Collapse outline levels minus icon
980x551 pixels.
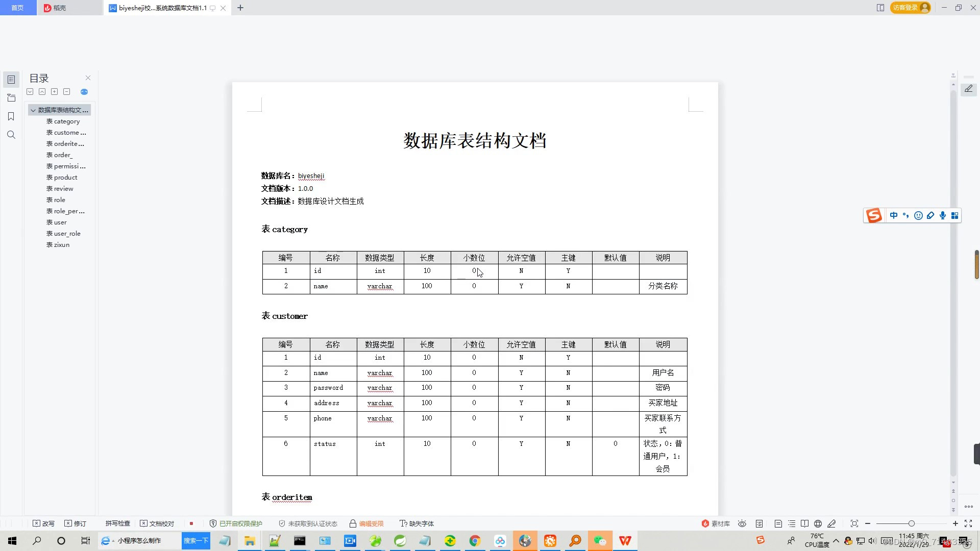point(66,92)
